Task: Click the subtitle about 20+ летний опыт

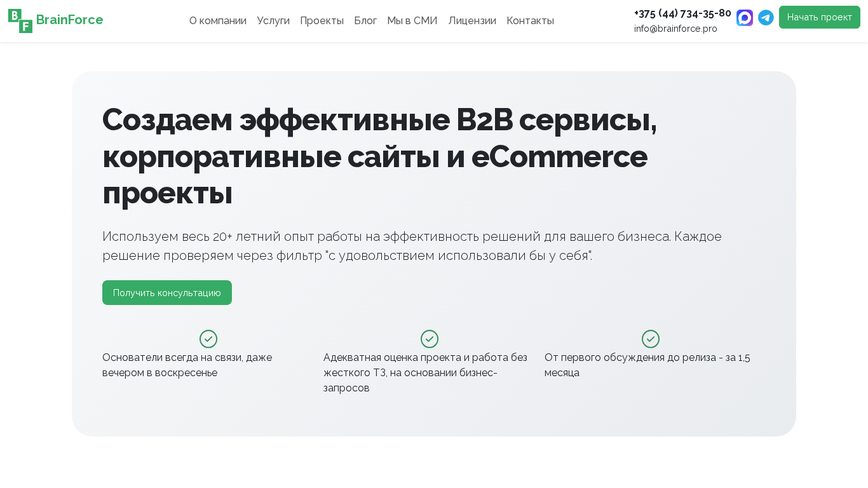Action: [412, 246]
